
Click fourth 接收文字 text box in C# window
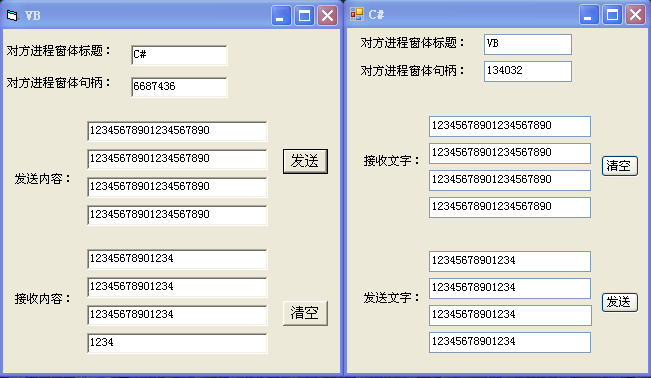coord(510,207)
